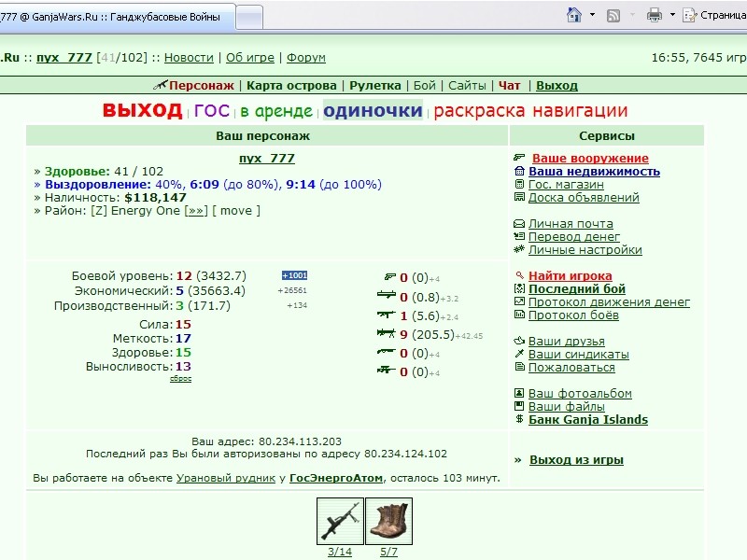Open the browser Home icon

pos(574,15)
